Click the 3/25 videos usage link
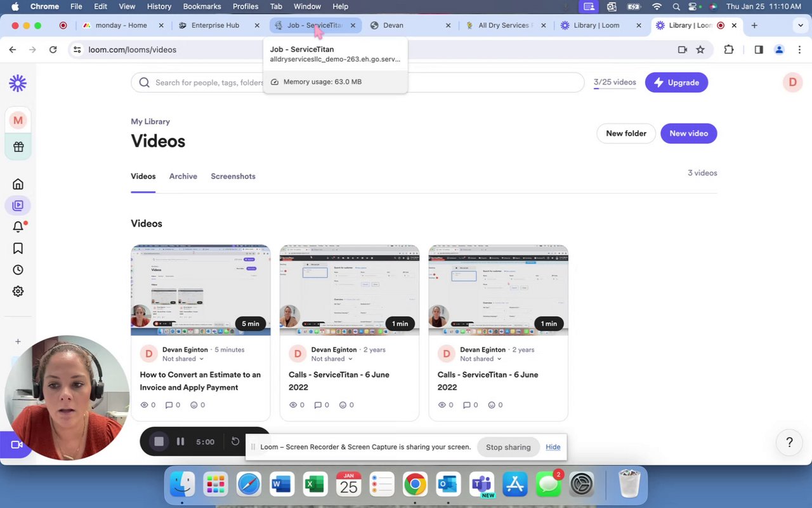812x508 pixels. click(x=615, y=83)
